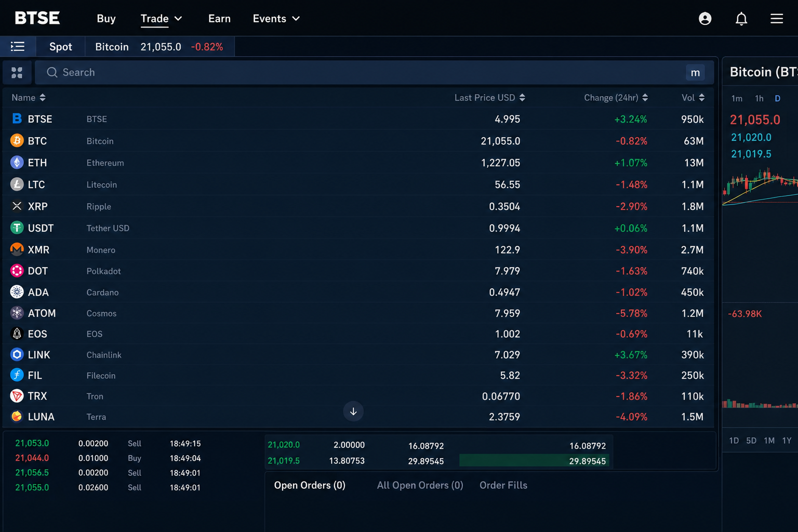Click the scroll-down arrow button

pyautogui.click(x=353, y=411)
